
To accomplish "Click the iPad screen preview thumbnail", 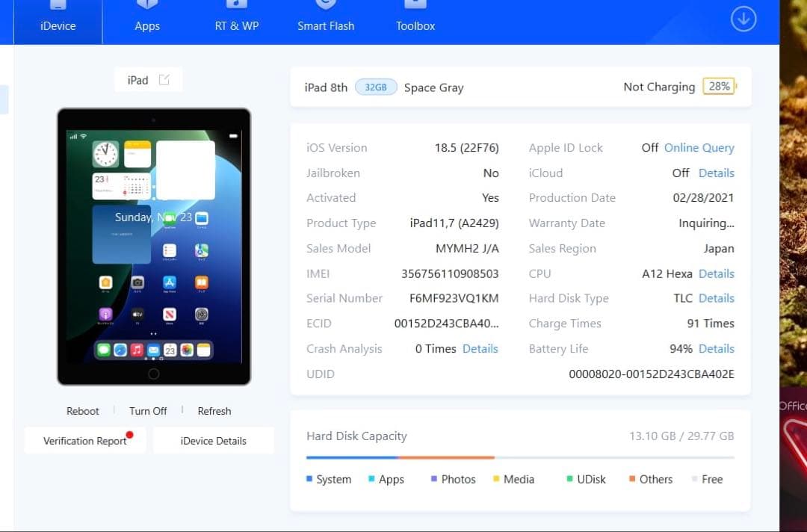I will (x=154, y=247).
